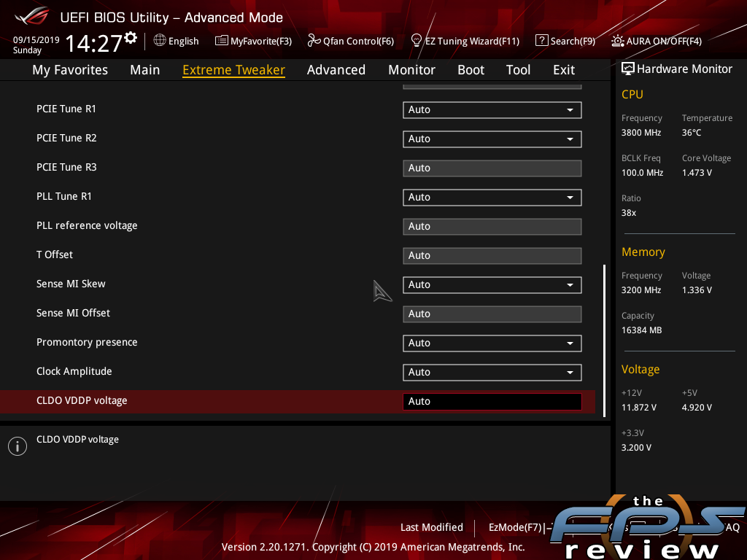The image size is (747, 560).
Task: Click the info icon in help panel
Action: (18, 446)
